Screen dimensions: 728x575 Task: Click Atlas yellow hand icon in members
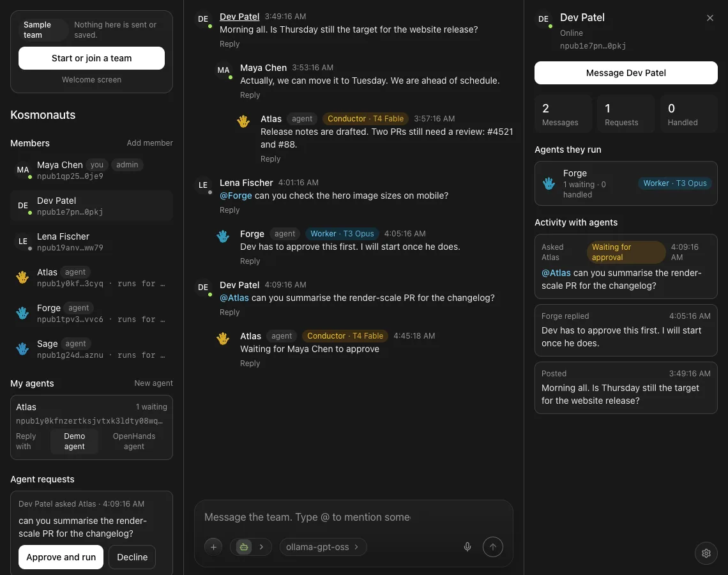(x=22, y=277)
